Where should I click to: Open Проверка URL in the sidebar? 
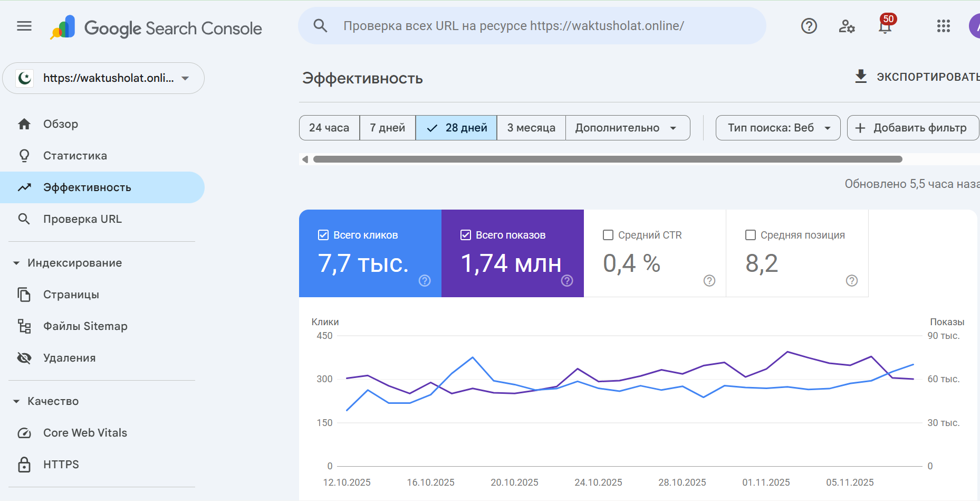pyautogui.click(x=102, y=219)
